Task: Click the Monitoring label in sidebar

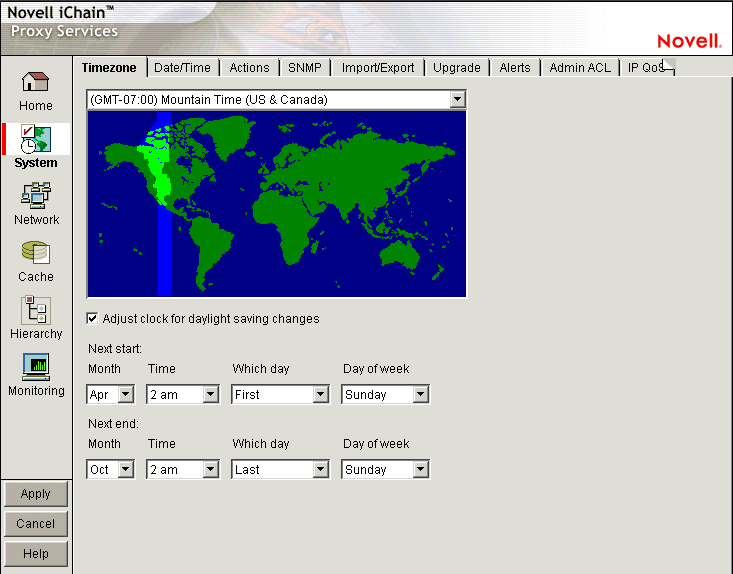Action: [36, 391]
